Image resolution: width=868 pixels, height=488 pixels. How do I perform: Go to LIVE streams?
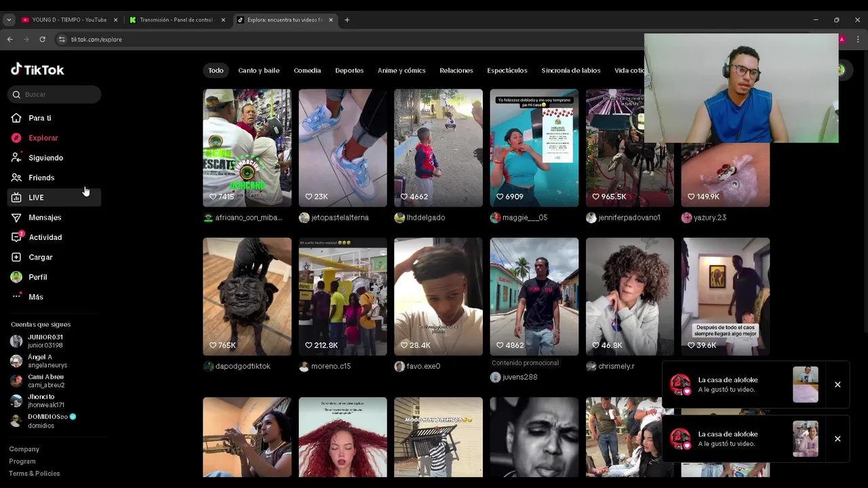(54, 197)
